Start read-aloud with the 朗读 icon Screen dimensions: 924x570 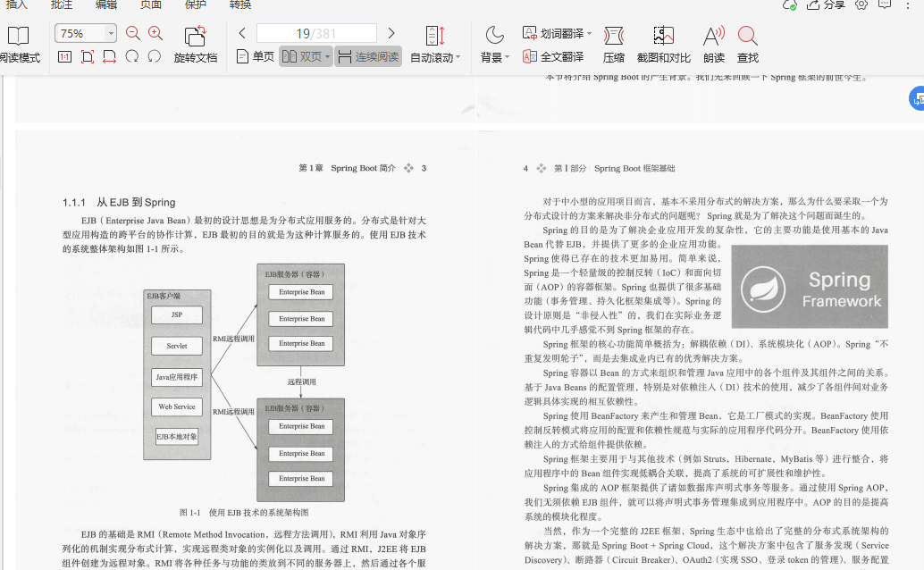pyautogui.click(x=713, y=43)
